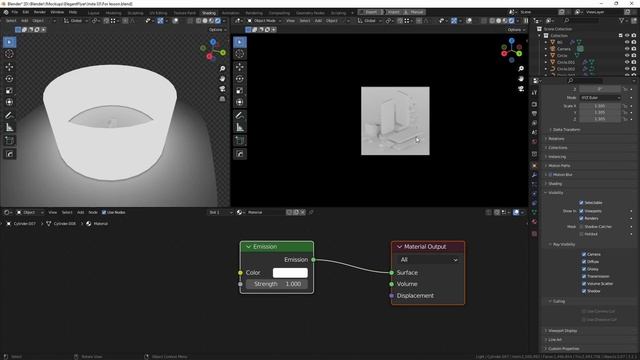Image resolution: width=640 pixels, height=360 pixels.
Task: Select the Scale tool in right viewport
Action: (x=240, y=91)
